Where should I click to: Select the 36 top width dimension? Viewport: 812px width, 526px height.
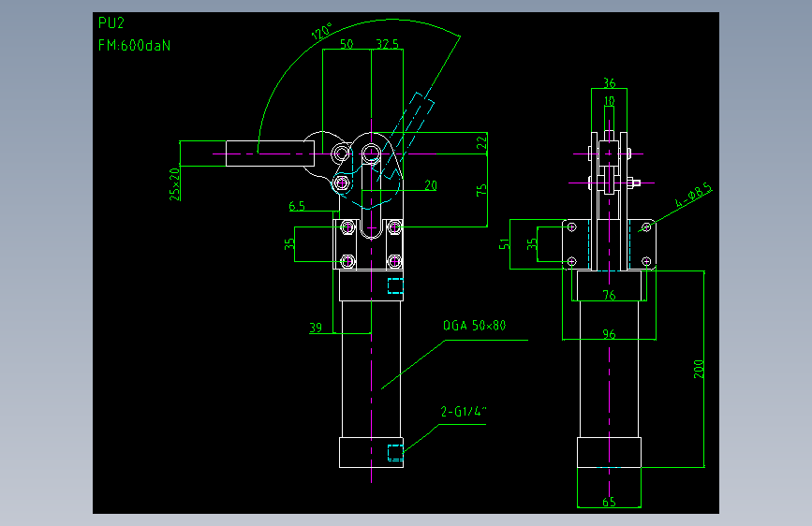tap(610, 83)
